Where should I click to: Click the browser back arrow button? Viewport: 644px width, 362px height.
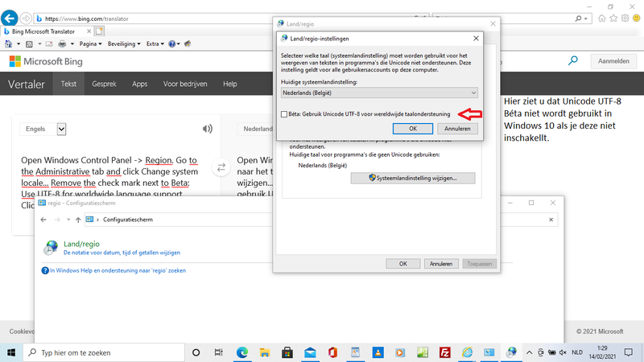(10, 17)
